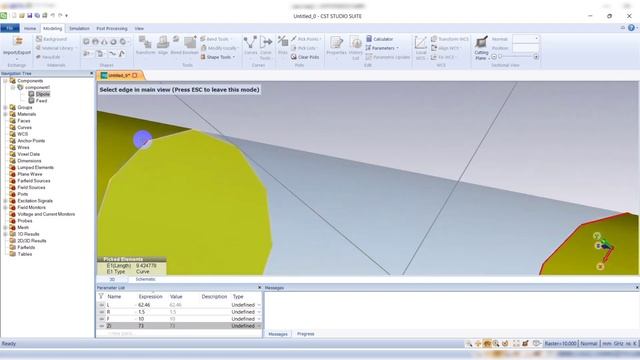Screen dimensions: 640x360
Task: Open the Parameters dropdown
Action: (382, 48)
